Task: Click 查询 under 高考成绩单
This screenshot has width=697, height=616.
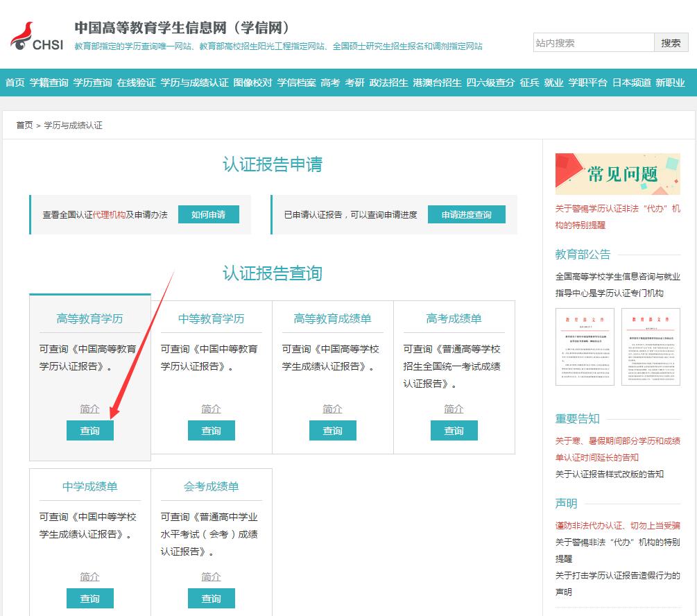Action: (454, 431)
